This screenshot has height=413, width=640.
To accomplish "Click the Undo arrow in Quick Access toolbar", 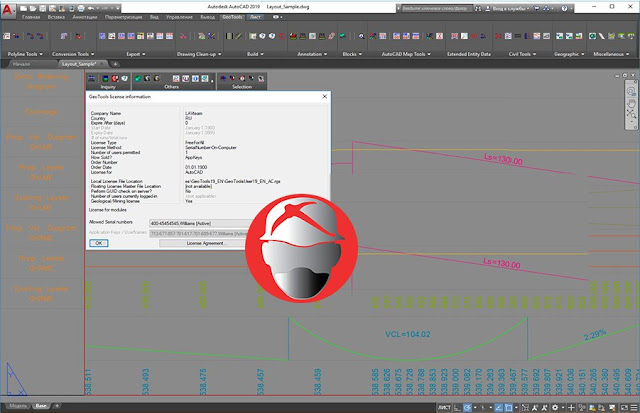I will click(91, 8).
